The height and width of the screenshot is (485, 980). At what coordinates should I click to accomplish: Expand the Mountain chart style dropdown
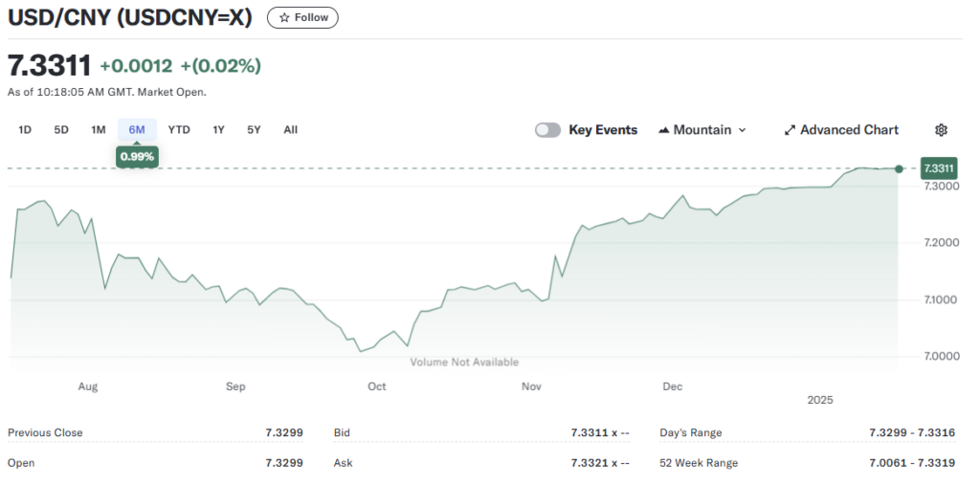tap(742, 130)
